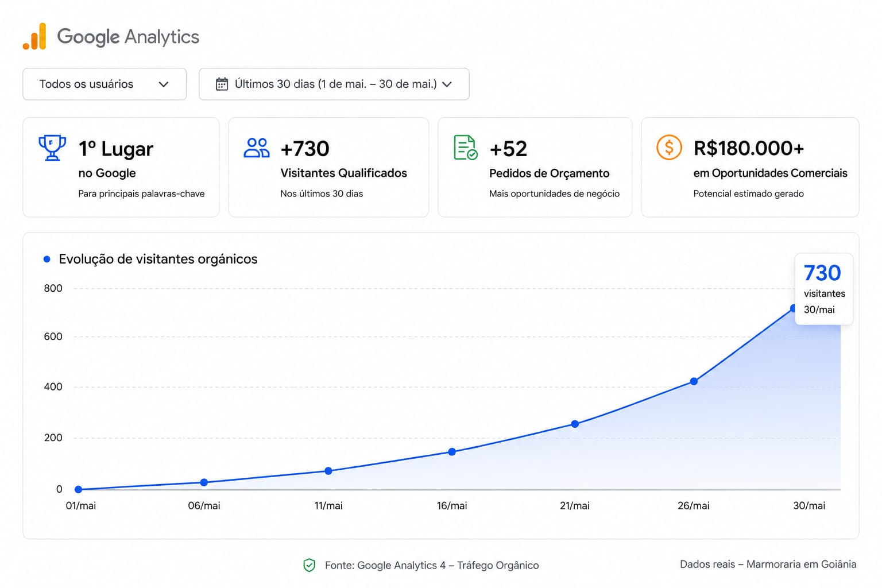This screenshot has height=588, width=882.
Task: Click Nos últimos 30 dias caption
Action: point(322,194)
